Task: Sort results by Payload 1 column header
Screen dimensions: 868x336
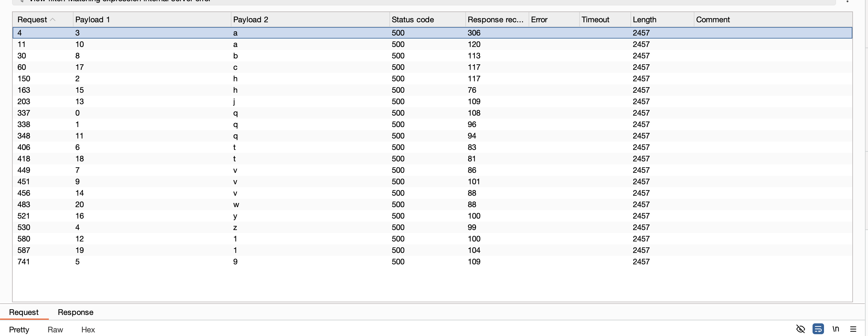Action: pyautogui.click(x=152, y=20)
